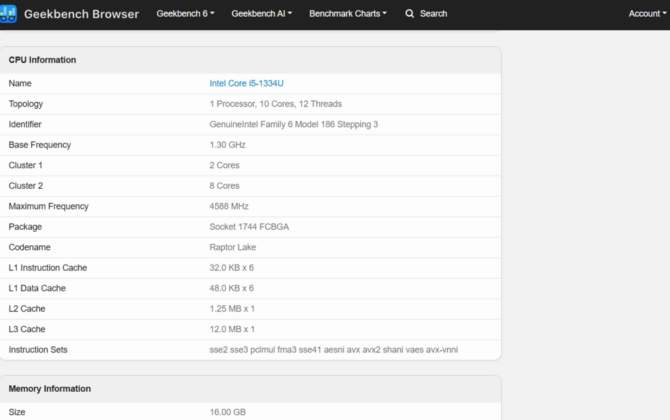Select the '1.25 MB x 1' L2 value
Viewport: 670px width, 420px height.
pos(232,309)
